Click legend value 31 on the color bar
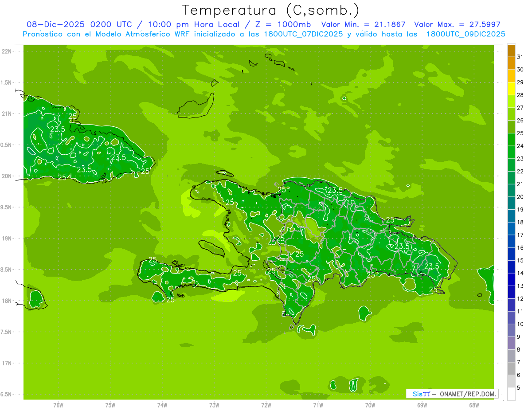Viewport: 532px width, 411px height. (520, 57)
